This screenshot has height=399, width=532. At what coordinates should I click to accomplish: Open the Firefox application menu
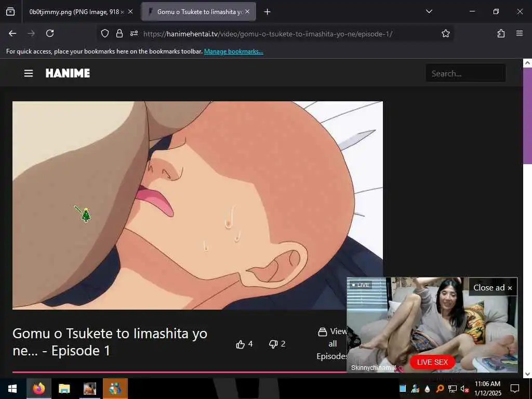[520, 33]
